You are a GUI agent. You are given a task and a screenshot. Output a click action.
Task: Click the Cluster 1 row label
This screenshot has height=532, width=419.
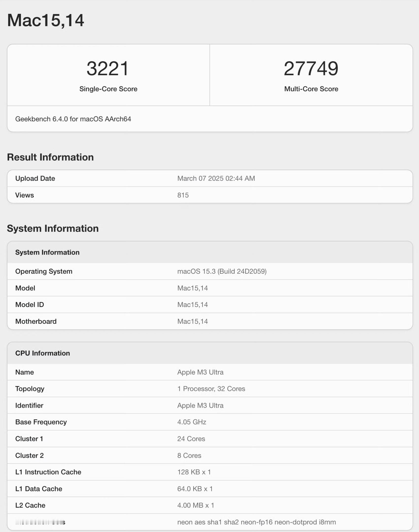(x=29, y=439)
